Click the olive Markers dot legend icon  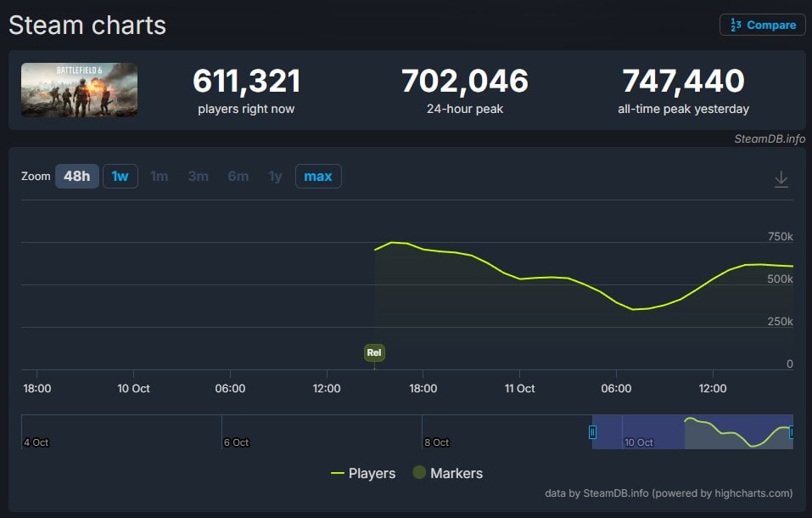pos(419,473)
